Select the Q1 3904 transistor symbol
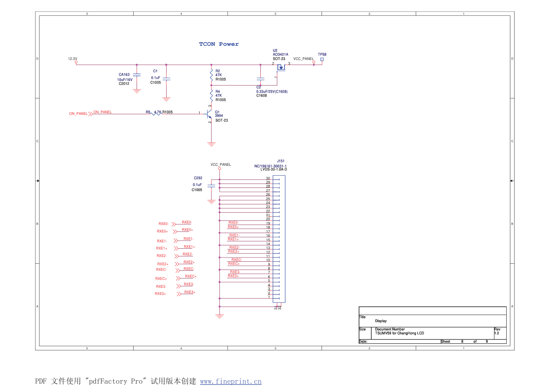 tap(209, 114)
